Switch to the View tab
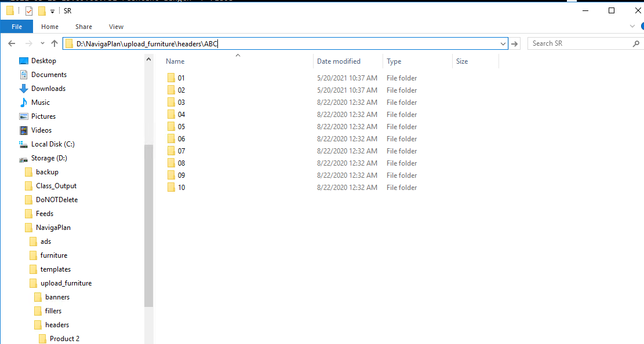Image resolution: width=644 pixels, height=344 pixels. coord(116,27)
